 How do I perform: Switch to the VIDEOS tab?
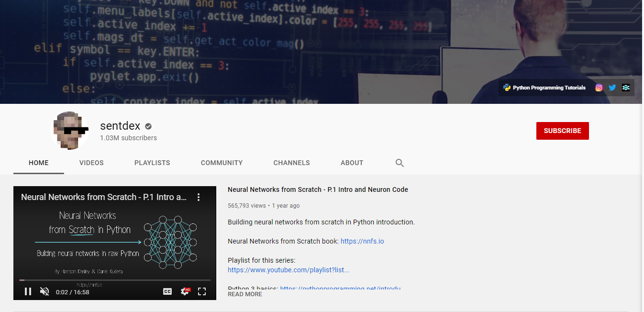tap(91, 163)
